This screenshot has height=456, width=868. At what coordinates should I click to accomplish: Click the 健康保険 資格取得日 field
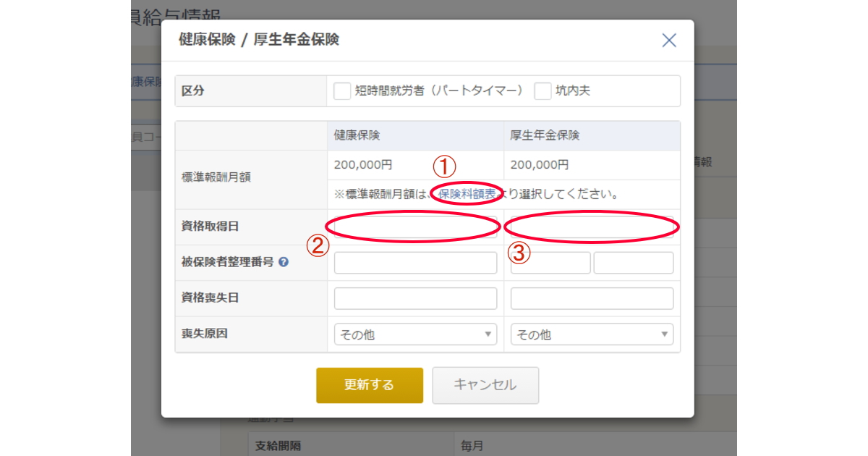coord(416,227)
